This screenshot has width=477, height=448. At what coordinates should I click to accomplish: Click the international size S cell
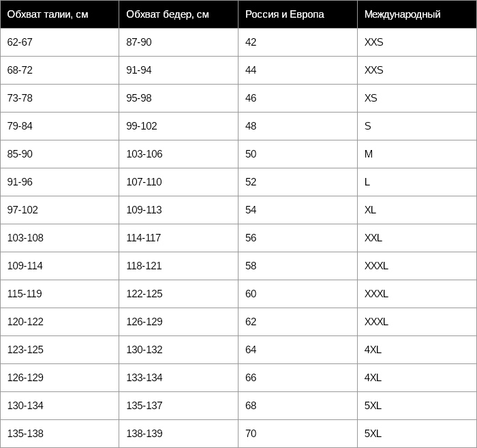tap(417, 126)
